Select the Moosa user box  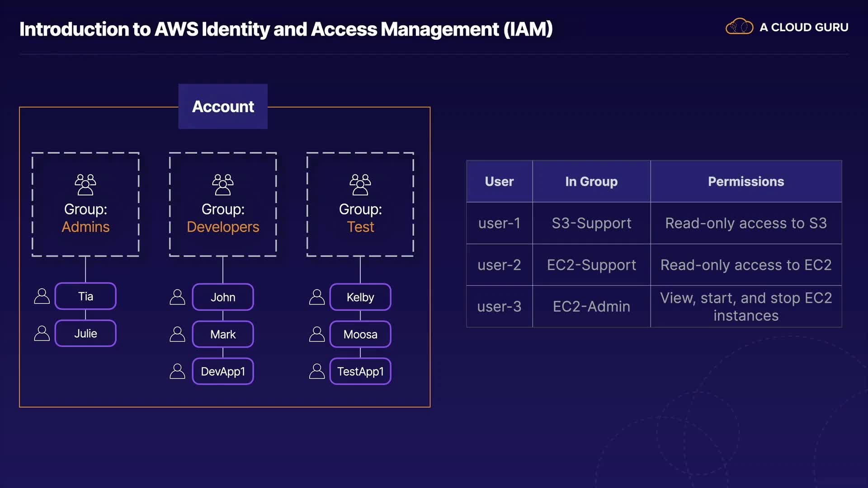pyautogui.click(x=360, y=334)
